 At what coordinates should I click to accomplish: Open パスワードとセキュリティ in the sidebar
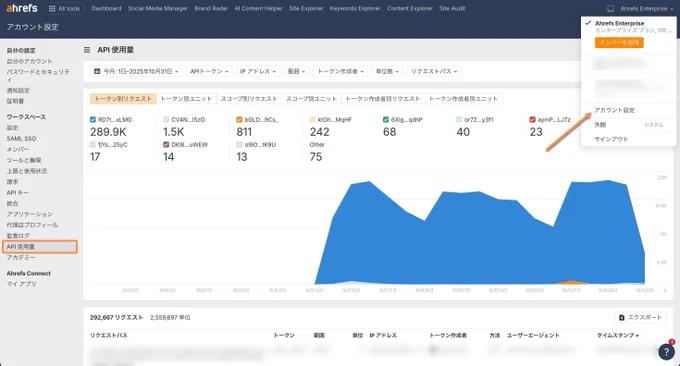[x=38, y=75]
